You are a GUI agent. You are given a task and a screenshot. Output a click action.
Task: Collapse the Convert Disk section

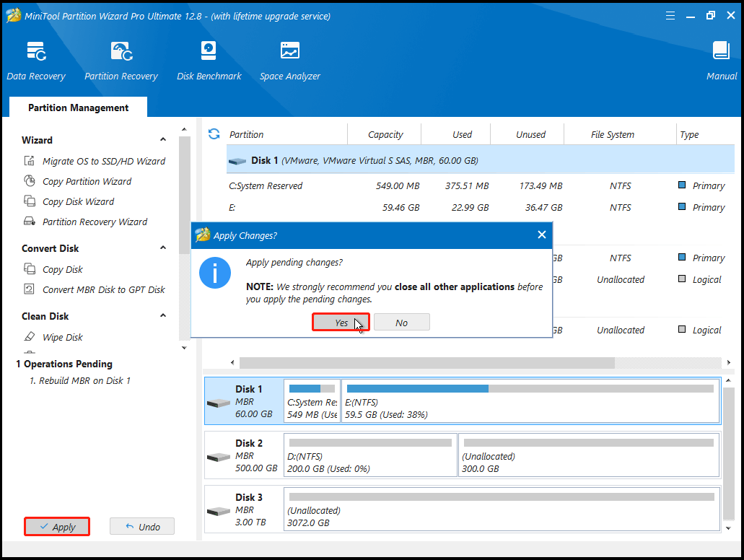click(x=162, y=248)
